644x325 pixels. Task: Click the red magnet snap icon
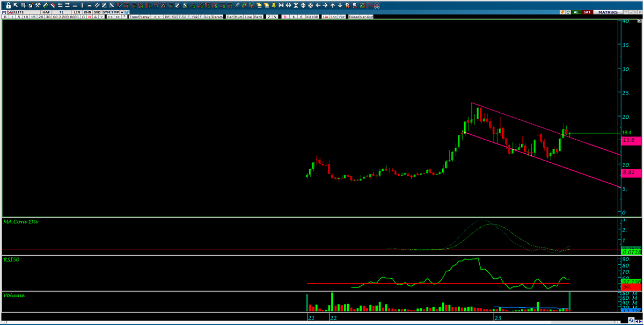click(377, 5)
